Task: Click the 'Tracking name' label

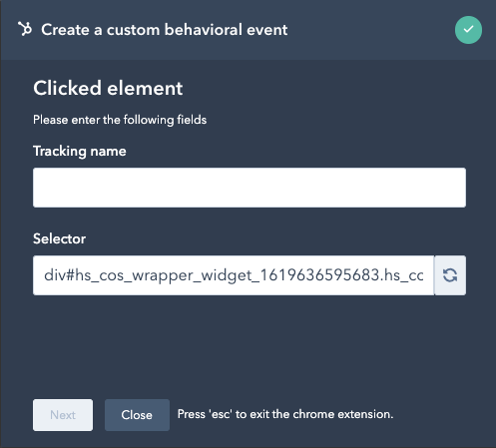Action: click(x=80, y=152)
